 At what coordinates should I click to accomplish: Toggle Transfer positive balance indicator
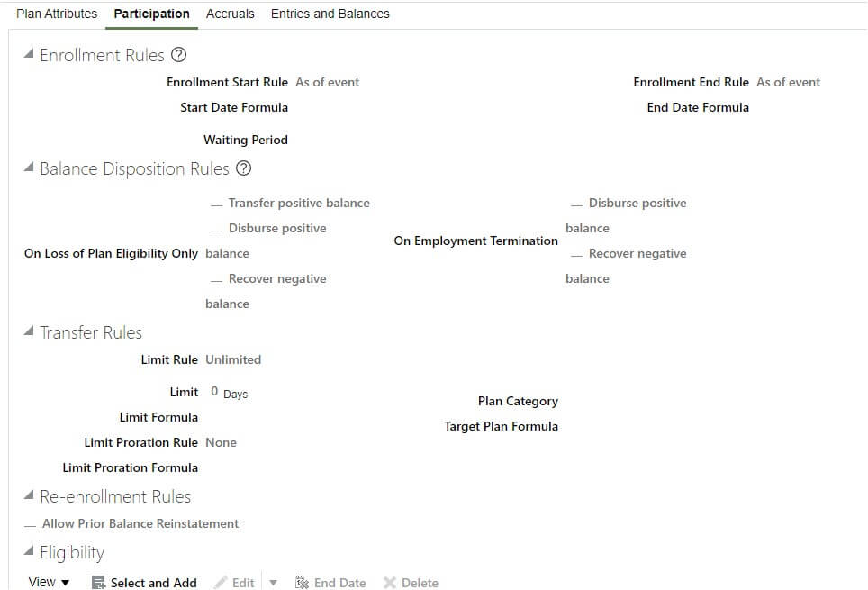pos(216,204)
